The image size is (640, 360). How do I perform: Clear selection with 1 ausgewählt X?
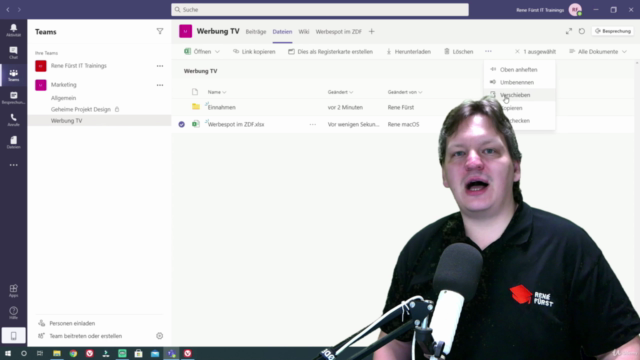tap(517, 52)
